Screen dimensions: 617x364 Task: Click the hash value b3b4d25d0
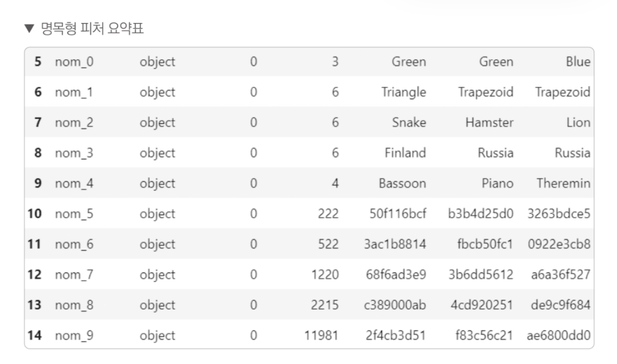tap(481, 214)
